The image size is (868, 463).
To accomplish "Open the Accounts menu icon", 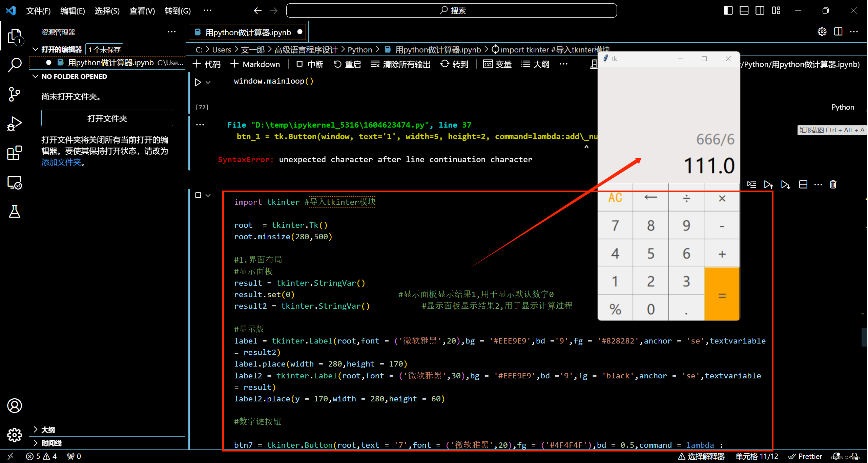I will [14, 405].
